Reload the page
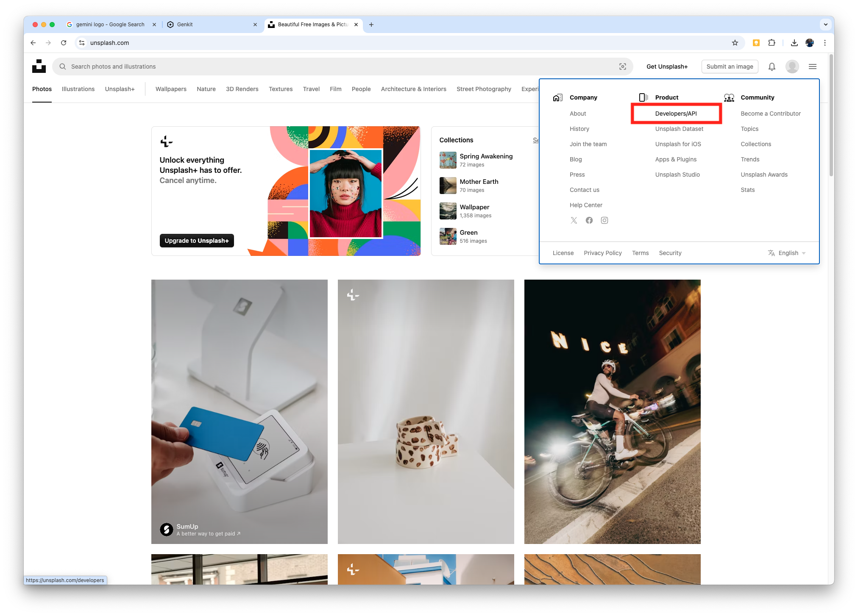The image size is (858, 616). coord(64,43)
